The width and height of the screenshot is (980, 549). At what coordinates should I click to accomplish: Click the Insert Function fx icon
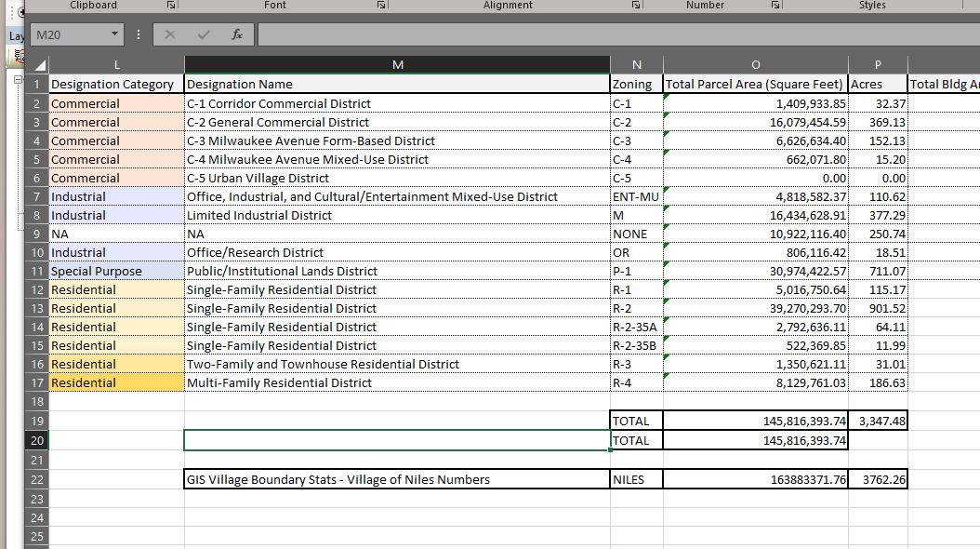(x=237, y=34)
